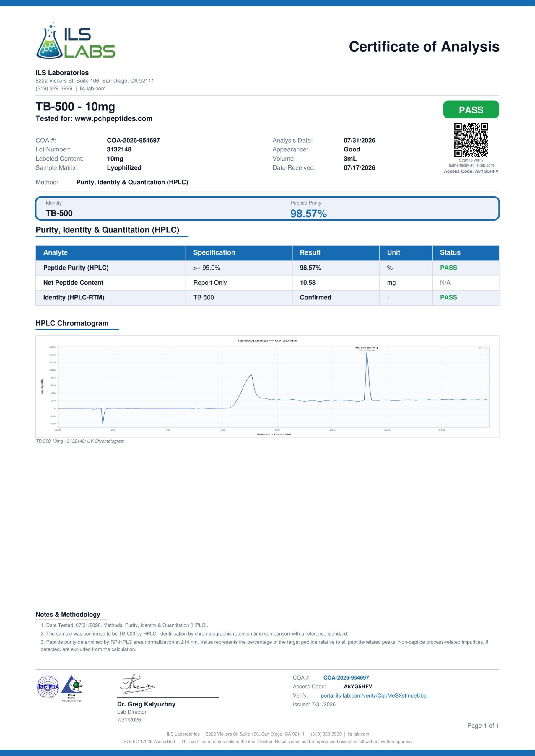The height and width of the screenshot is (756, 535).
Task: Click the TB-500 - 10mg heading
Action: (x=75, y=107)
